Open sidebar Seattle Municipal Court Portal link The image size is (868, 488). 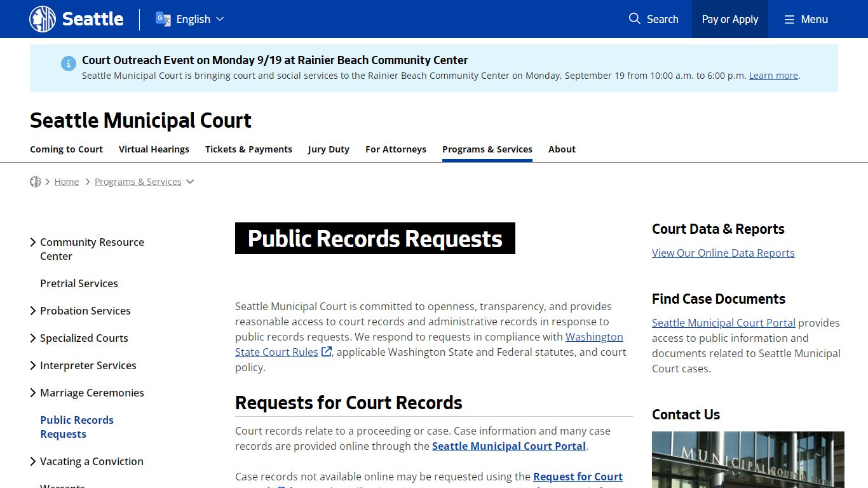(x=724, y=323)
